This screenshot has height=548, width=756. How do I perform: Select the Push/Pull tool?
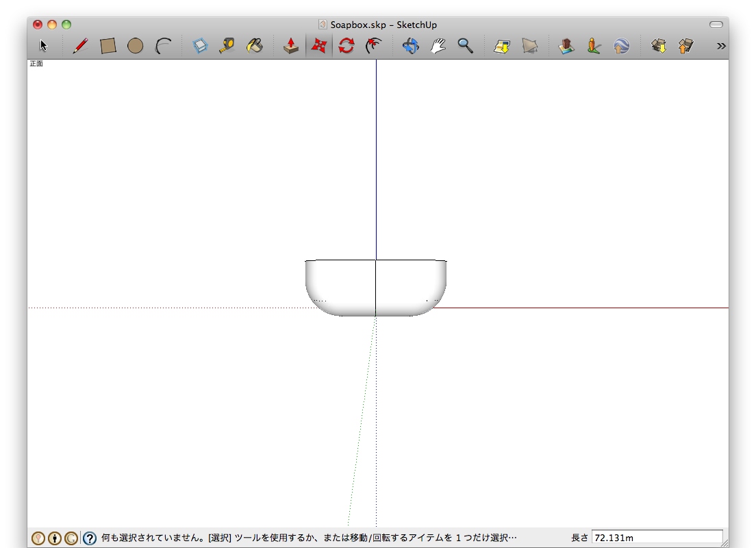click(x=291, y=46)
